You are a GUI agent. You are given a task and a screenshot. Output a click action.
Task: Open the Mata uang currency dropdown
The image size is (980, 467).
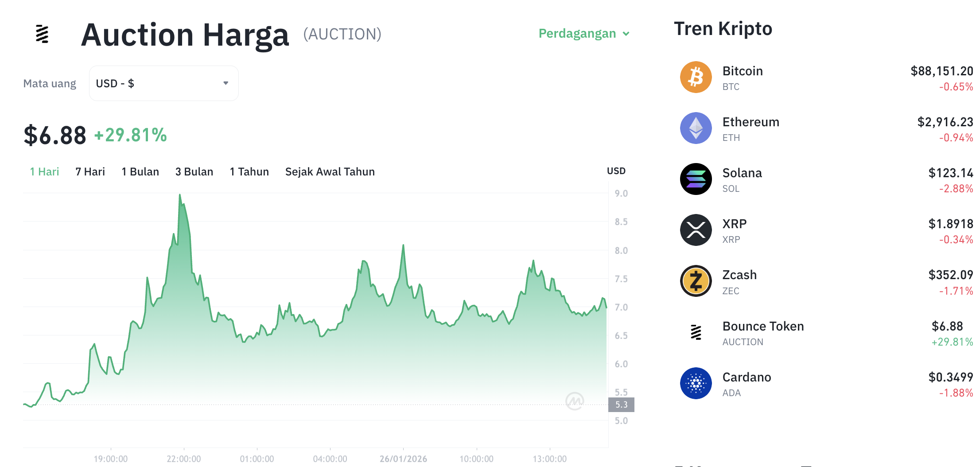[x=163, y=83]
